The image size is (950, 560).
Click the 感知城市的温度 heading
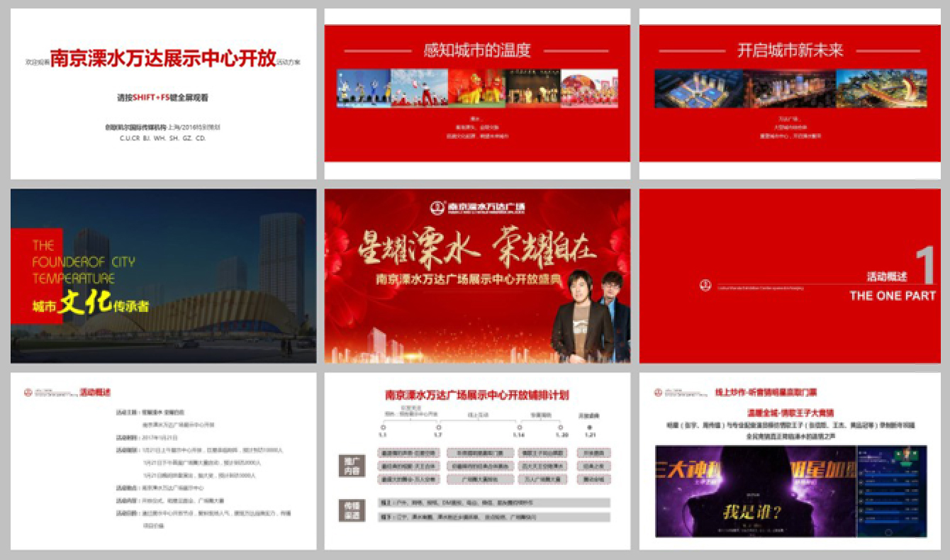[477, 50]
